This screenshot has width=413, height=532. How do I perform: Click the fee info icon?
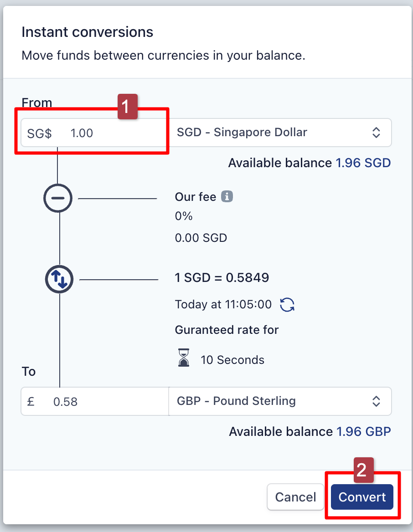[227, 197]
